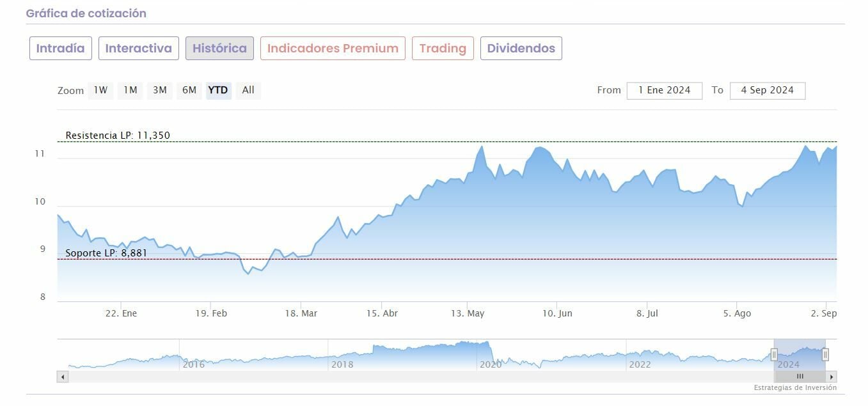Select the Histórica chart tab
Image resolution: width=868 pixels, height=406 pixels.
219,49
